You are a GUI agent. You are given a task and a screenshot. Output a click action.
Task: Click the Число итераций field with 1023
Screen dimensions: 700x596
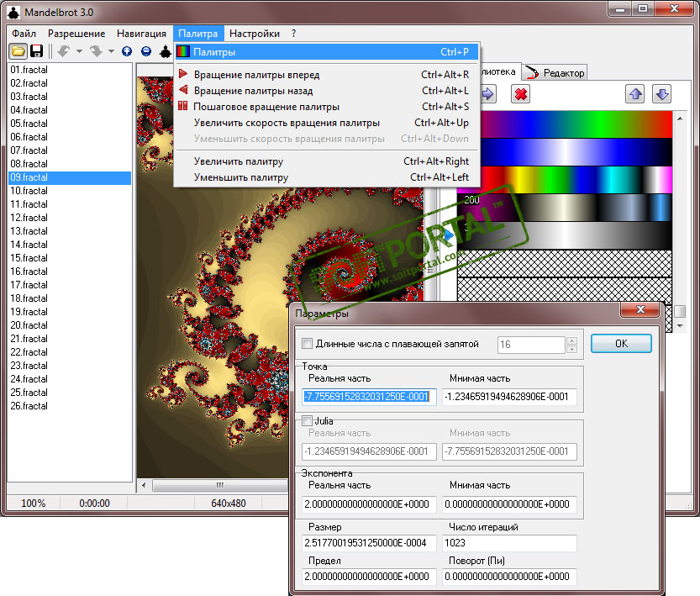(509, 543)
